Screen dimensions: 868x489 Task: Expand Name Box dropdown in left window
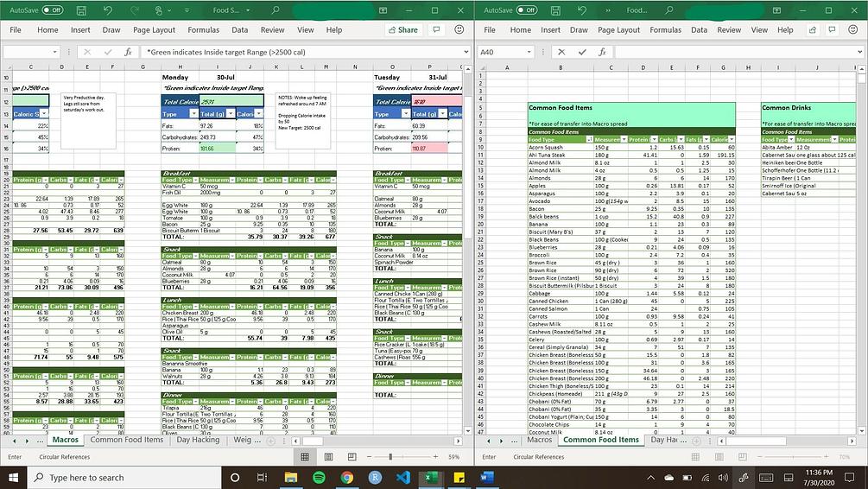[54, 52]
